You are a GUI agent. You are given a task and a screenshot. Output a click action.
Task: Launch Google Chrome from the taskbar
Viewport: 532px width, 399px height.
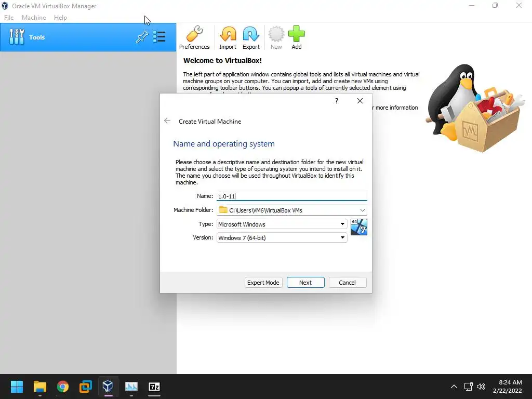[63, 387]
